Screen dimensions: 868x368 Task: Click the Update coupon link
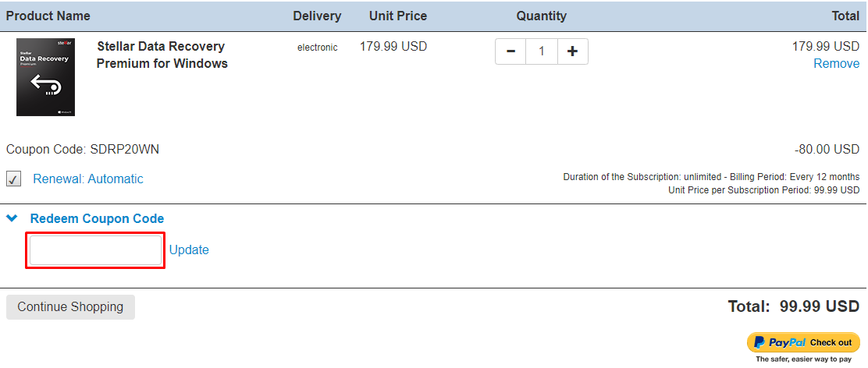pos(189,249)
